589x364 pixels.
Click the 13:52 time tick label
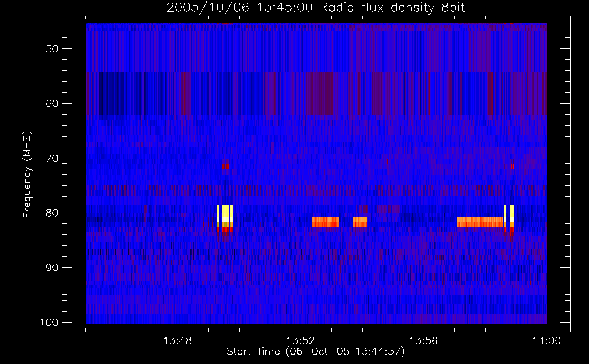tap(301, 341)
